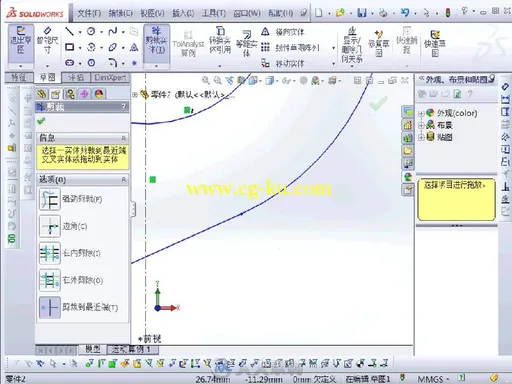Confirm sketch via viewport corner checkmark
The width and height of the screenshot is (512, 384).
pyautogui.click(x=378, y=103)
